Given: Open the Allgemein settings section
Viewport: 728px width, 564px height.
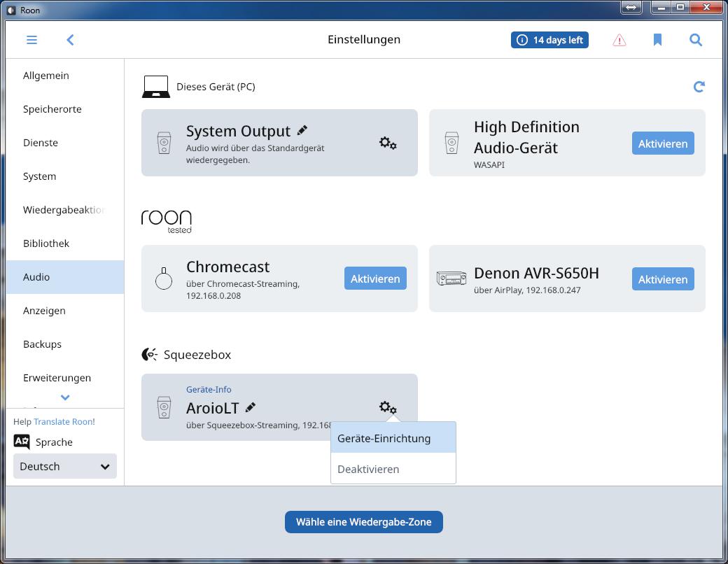Looking at the screenshot, I should [x=65, y=76].
